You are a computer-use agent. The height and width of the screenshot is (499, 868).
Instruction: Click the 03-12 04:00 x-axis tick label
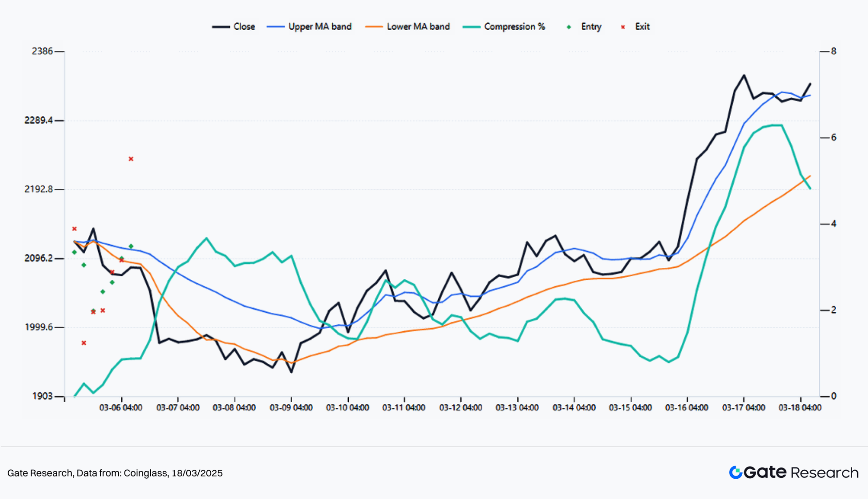(461, 407)
